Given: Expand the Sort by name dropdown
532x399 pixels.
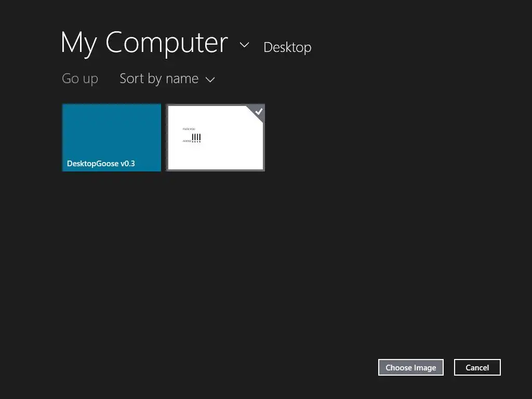Looking at the screenshot, I should 167,79.
